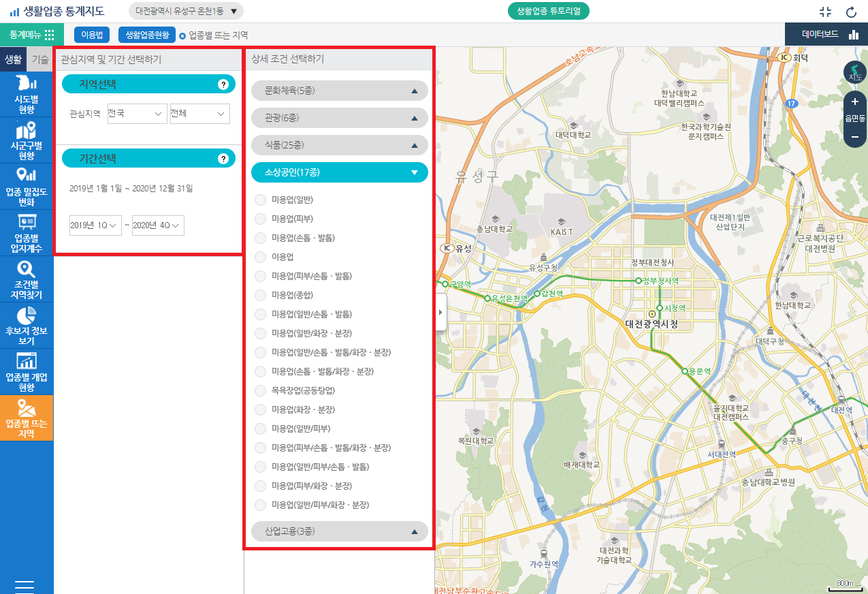This screenshot has width=868, height=594.
Task: Click the help icon next to 지역선택
Action: [223, 84]
